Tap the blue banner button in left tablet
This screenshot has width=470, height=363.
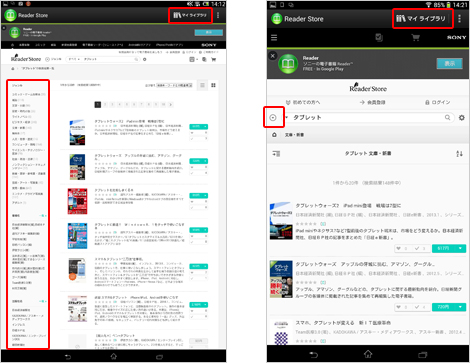click(209, 32)
